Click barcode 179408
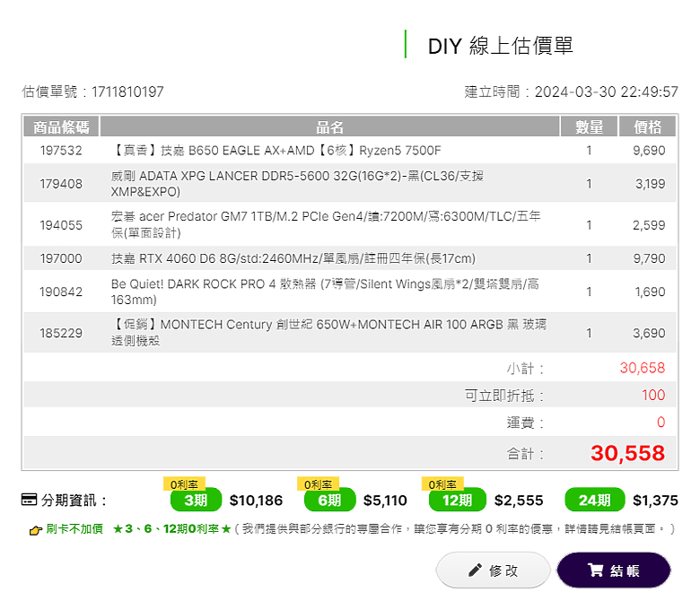Image resolution: width=700 pixels, height=610 pixels. [x=61, y=184]
